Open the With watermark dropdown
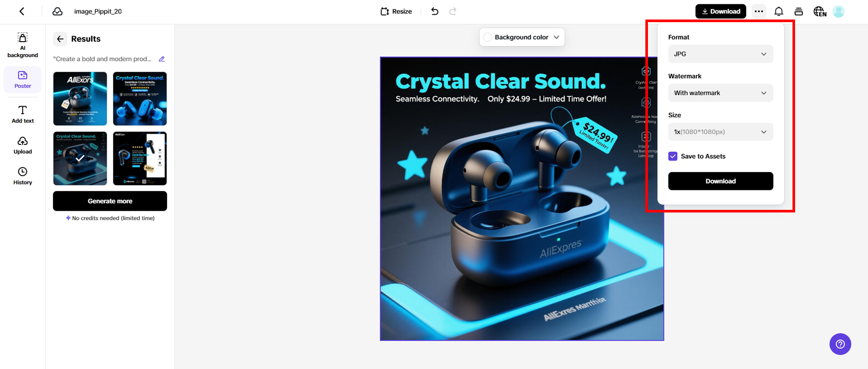The width and height of the screenshot is (868, 369). pos(720,93)
